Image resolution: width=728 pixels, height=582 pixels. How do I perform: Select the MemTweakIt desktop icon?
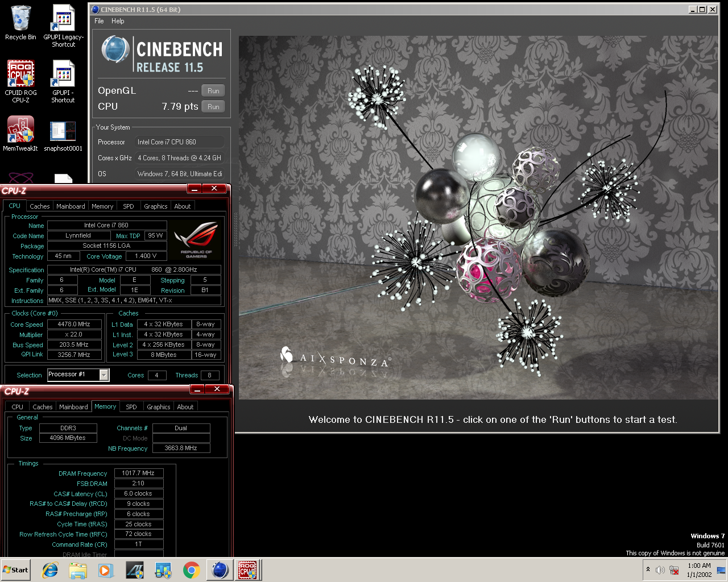[x=20, y=134]
